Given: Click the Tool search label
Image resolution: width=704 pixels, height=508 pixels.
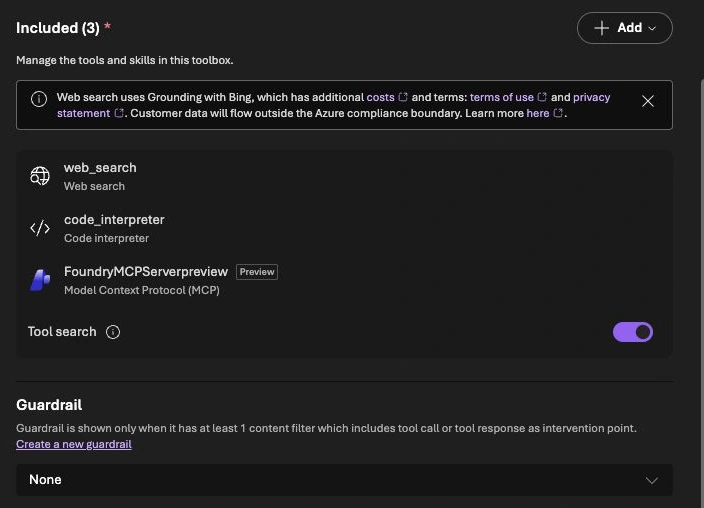Looking at the screenshot, I should (62, 332).
